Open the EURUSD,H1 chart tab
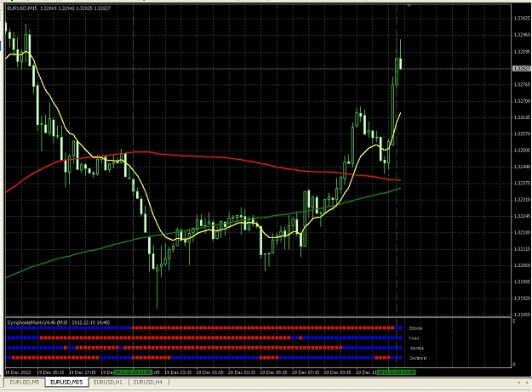The image size is (532, 392). (108, 382)
